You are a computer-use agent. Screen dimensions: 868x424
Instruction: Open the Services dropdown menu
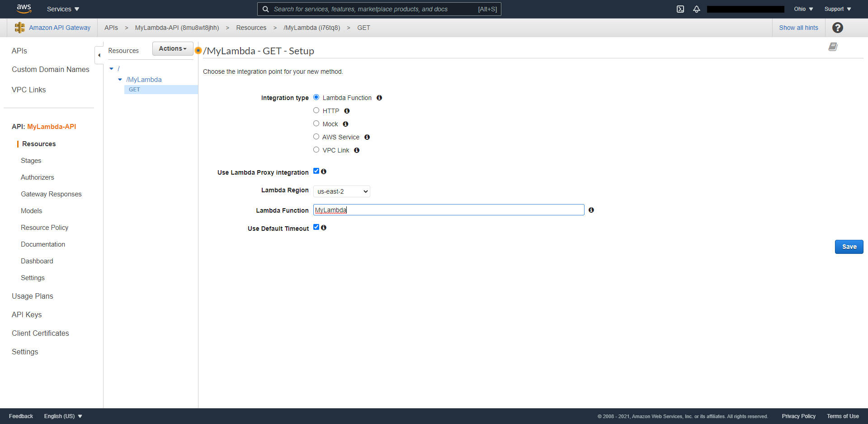coord(63,9)
